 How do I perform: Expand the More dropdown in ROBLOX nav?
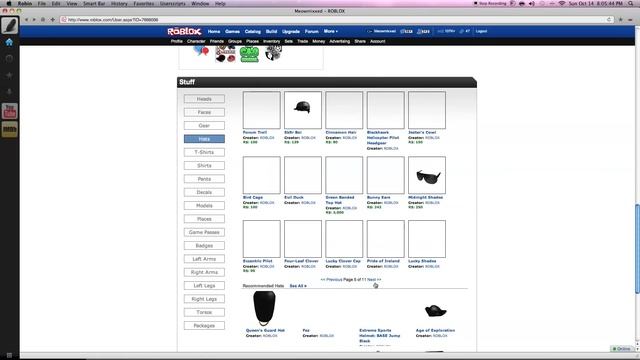click(331, 31)
